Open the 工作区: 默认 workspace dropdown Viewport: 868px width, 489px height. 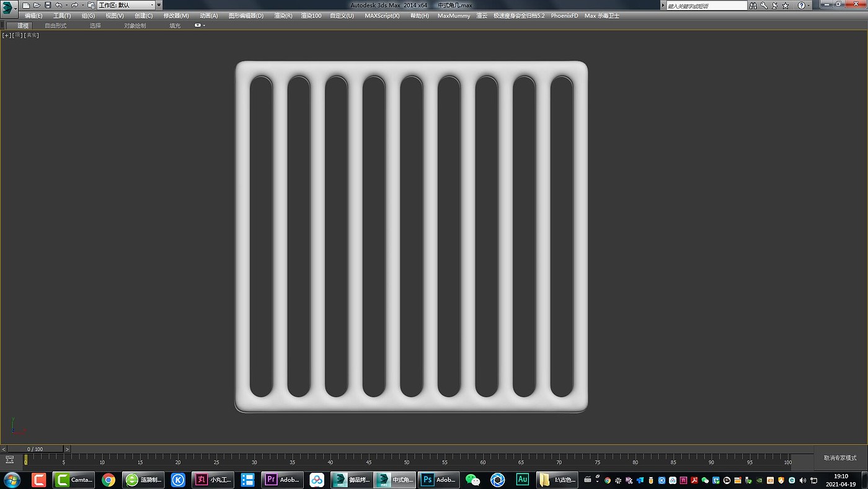point(126,5)
